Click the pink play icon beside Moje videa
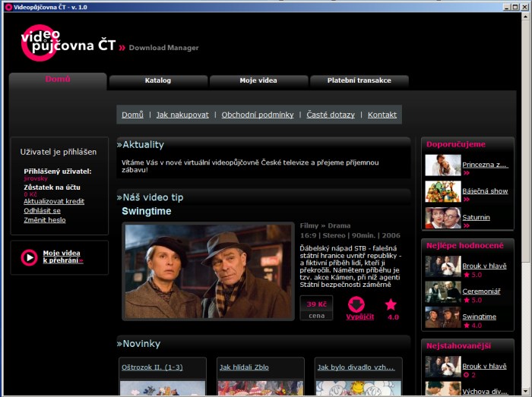 pos(29,257)
